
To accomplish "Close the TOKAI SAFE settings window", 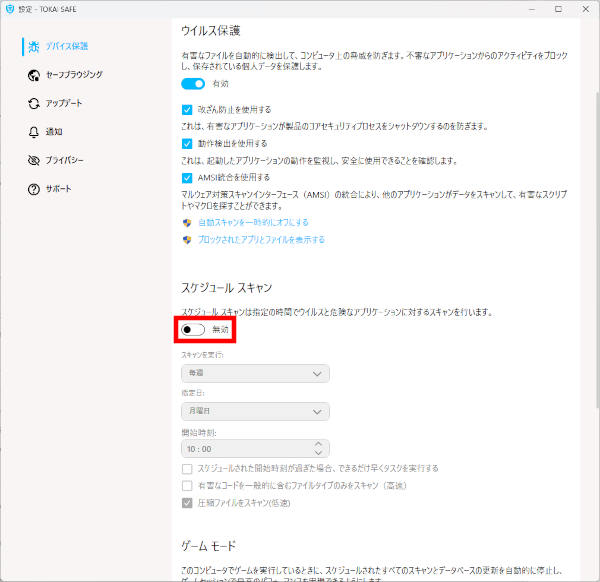I will pyautogui.click(x=585, y=9).
